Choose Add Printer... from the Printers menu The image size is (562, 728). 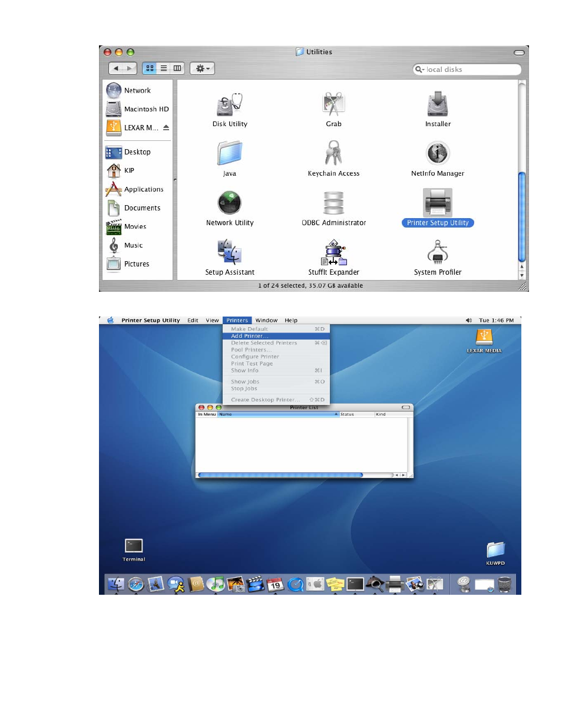pyautogui.click(x=276, y=336)
